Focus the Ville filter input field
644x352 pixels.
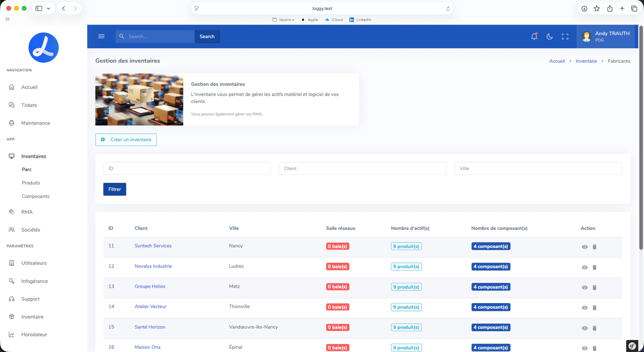tap(538, 168)
